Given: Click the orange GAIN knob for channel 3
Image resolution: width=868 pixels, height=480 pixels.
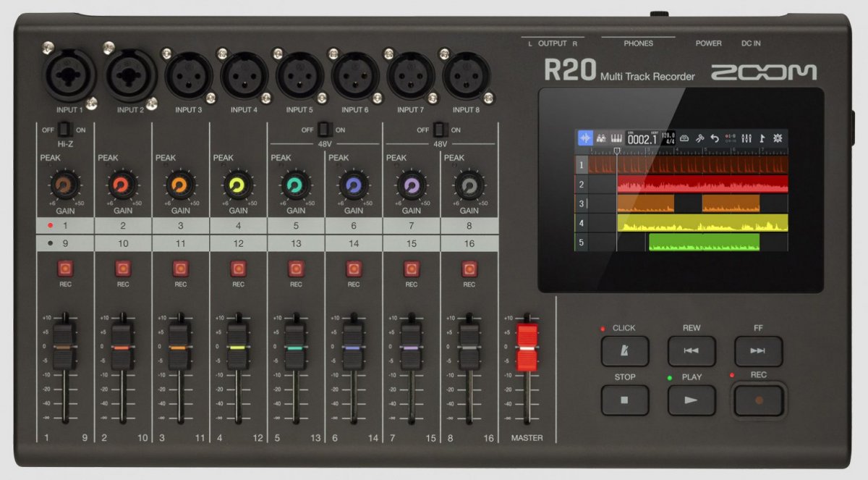Looking at the screenshot, I should coord(181,187).
